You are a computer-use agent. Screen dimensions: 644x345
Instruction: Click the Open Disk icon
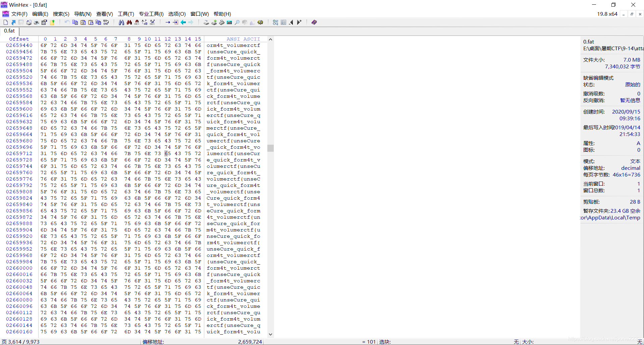point(206,22)
